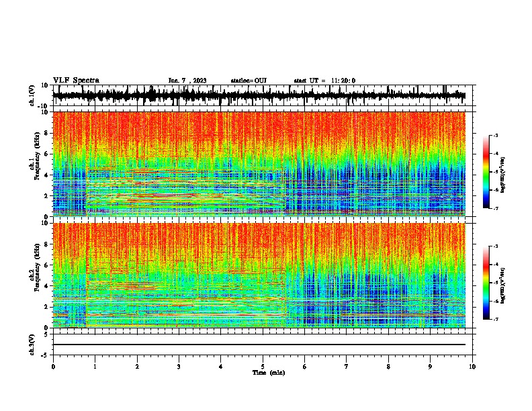
Task: Click the "10" tick on the time axis
Action: click(x=472, y=367)
